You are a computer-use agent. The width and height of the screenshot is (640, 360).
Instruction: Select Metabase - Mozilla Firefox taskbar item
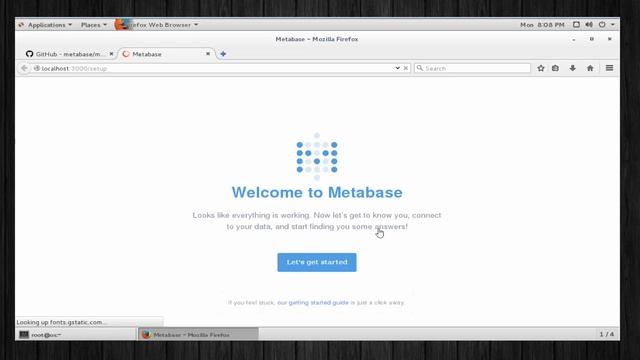point(198,335)
